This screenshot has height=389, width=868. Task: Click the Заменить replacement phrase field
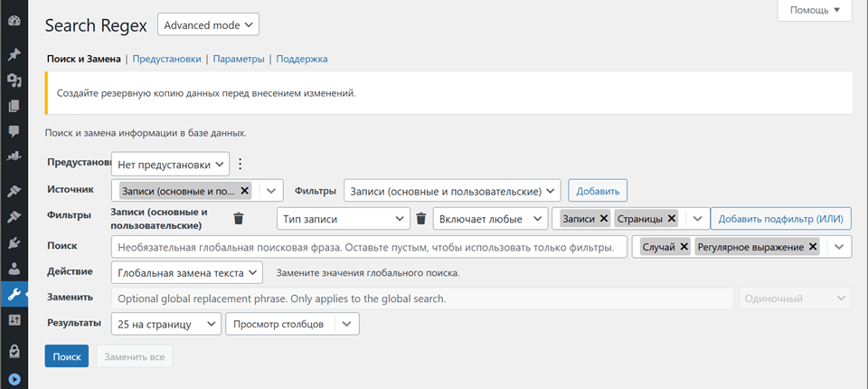click(422, 299)
